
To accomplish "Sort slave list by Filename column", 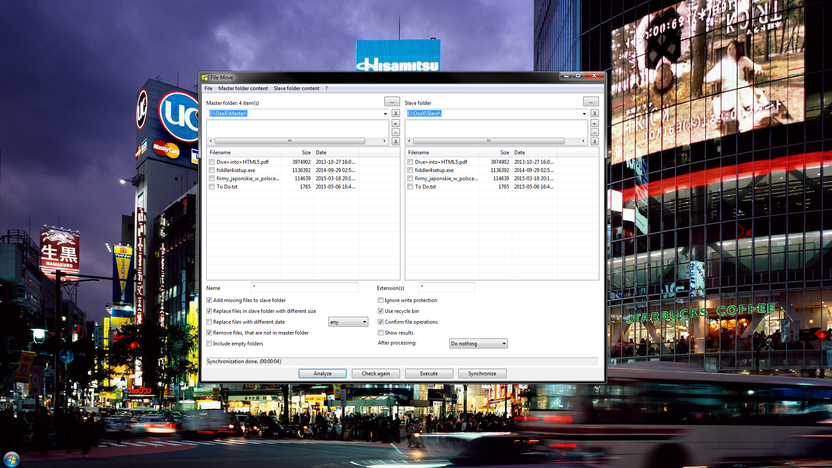I will pyautogui.click(x=443, y=152).
